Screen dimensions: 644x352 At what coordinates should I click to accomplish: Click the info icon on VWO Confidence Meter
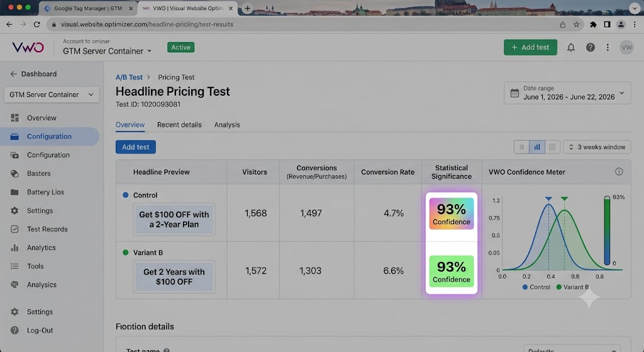[x=619, y=171]
